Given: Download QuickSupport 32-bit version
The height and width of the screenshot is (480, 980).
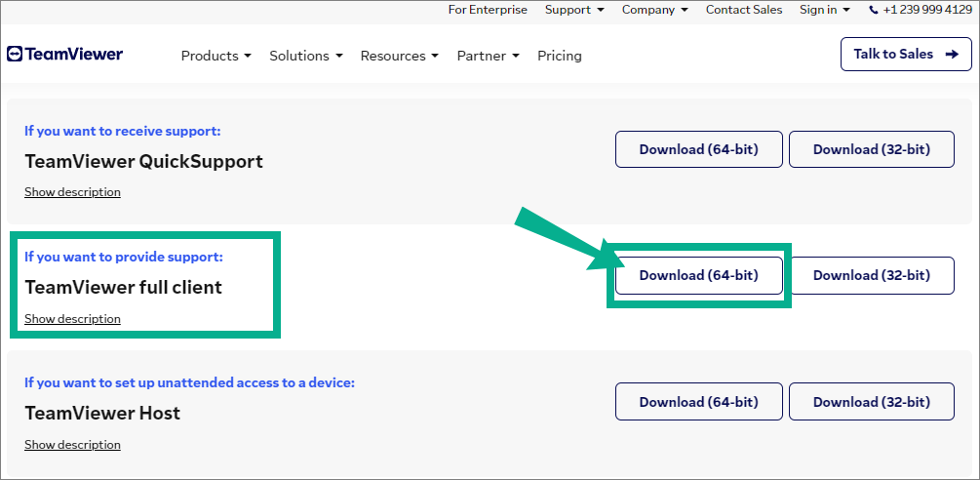Looking at the screenshot, I should click(x=871, y=149).
